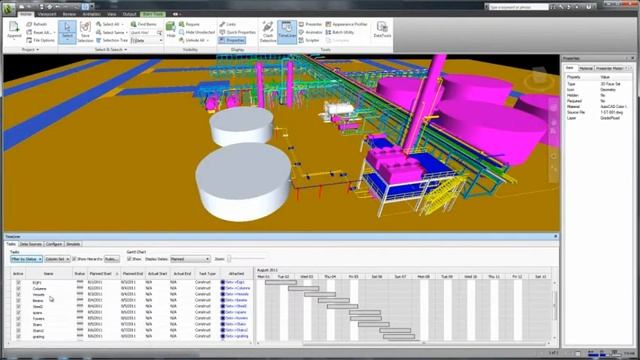Toggle Active checkbox for Vessels task
Viewport: 640px width, 360px height.
18,294
